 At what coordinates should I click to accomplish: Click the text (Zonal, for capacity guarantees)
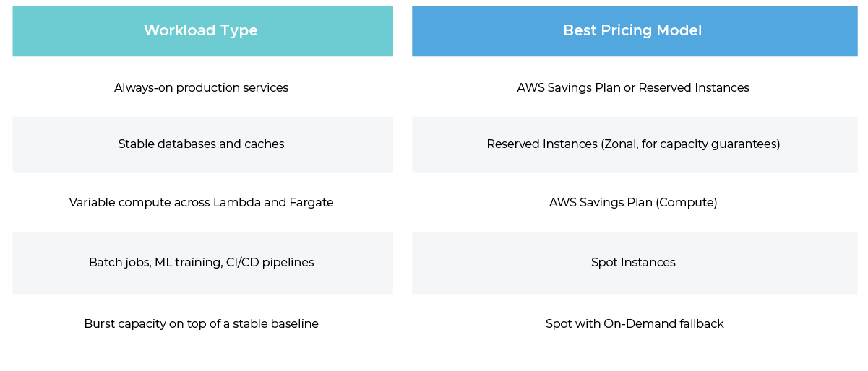tap(690, 144)
